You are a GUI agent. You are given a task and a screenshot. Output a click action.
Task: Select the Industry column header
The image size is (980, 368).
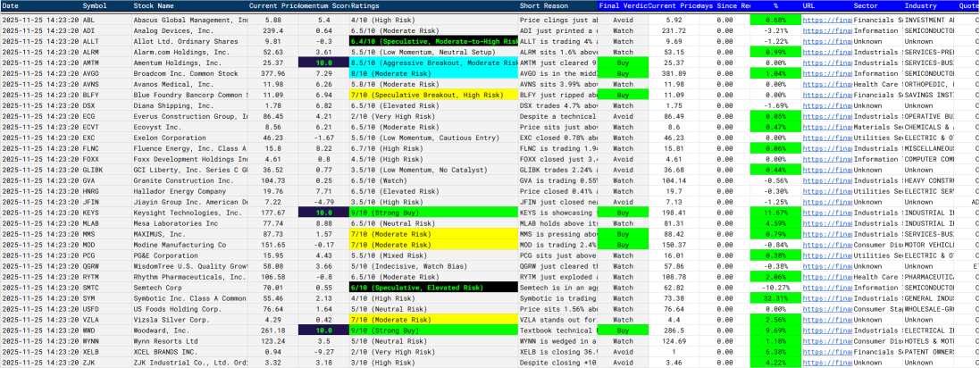[x=929, y=5]
